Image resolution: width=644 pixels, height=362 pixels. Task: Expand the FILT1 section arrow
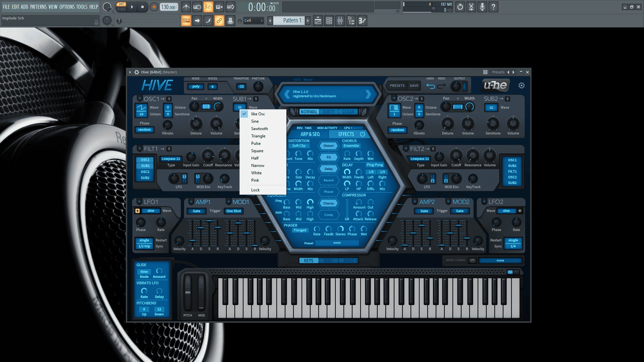[x=140, y=148]
